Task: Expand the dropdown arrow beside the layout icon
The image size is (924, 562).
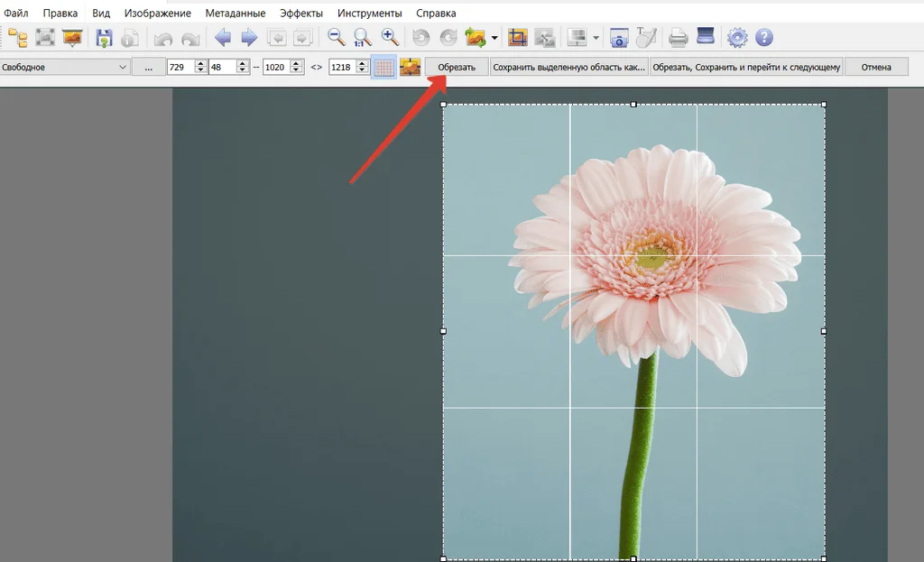Action: point(596,39)
